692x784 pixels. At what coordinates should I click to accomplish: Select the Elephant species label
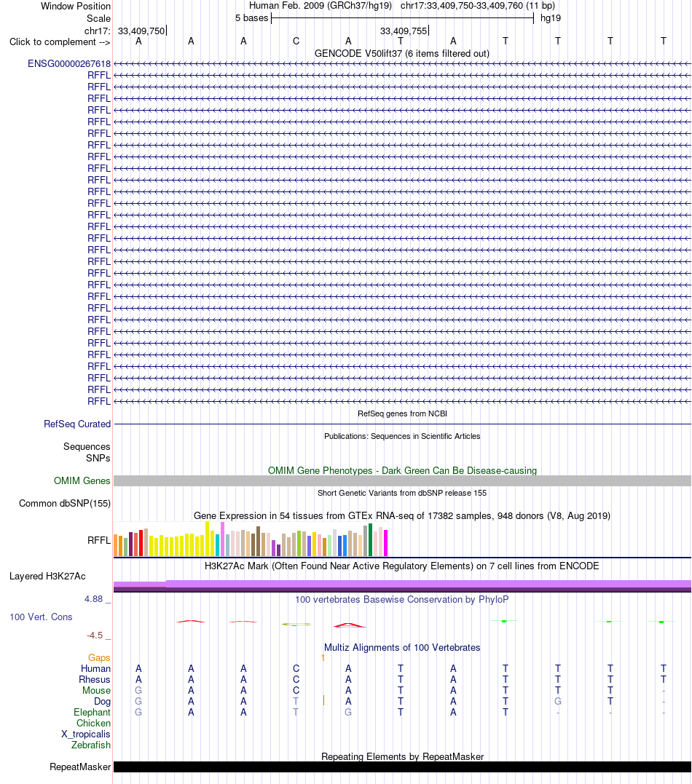tap(92, 712)
